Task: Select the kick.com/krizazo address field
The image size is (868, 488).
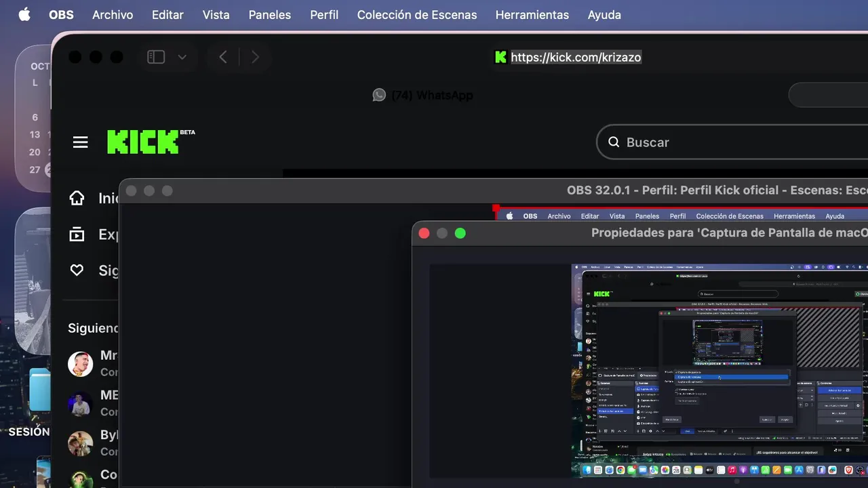Action: click(x=576, y=57)
